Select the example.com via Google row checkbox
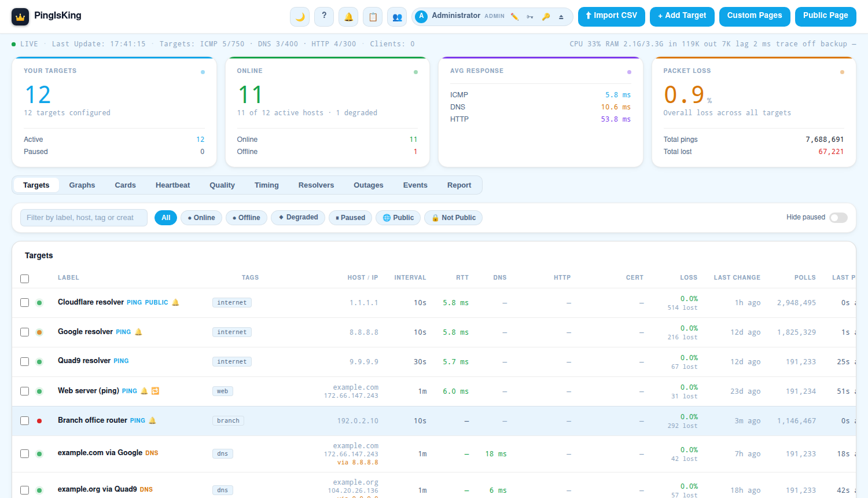The height and width of the screenshot is (498, 868). click(24, 453)
